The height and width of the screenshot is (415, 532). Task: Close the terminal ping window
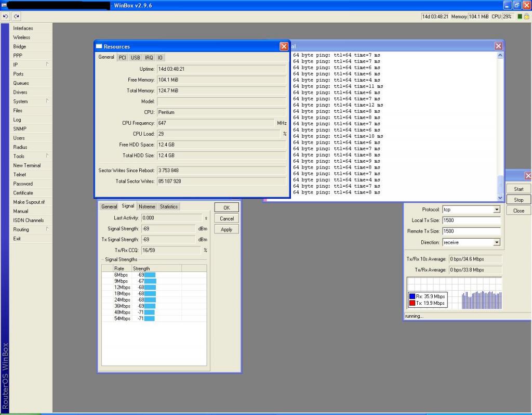(x=498, y=46)
